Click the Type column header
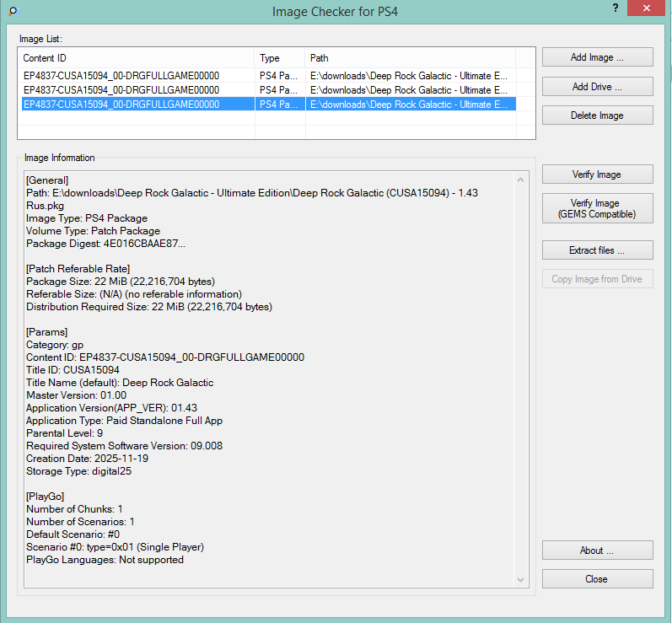Screen dimensions: 672x623 (280, 58)
